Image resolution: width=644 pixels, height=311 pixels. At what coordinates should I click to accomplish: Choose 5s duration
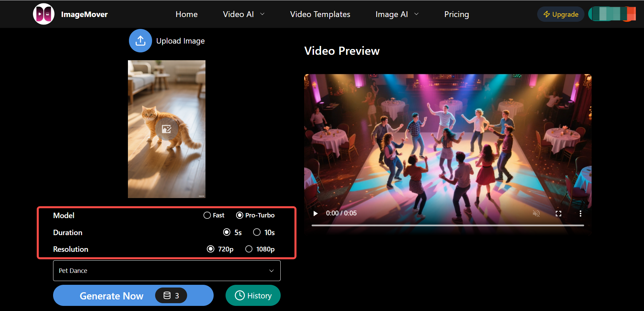232,232
